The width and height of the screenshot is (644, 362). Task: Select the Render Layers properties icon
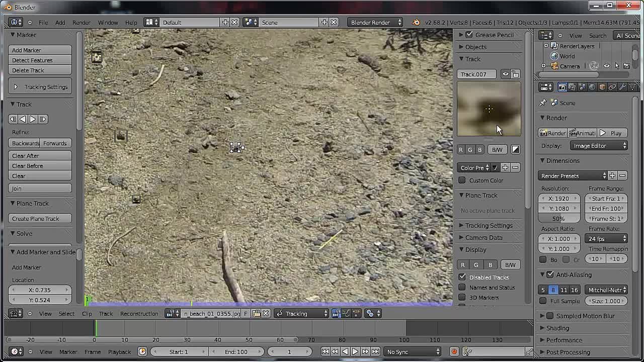pyautogui.click(x=572, y=87)
